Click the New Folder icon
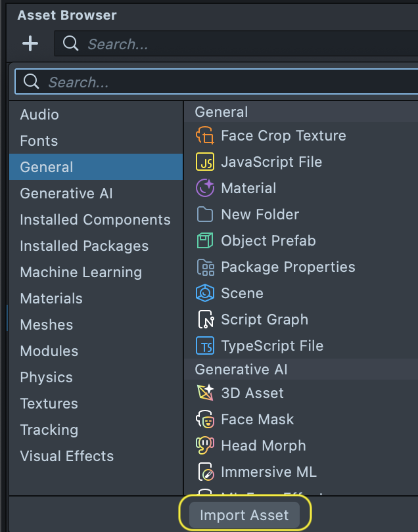Screen dimensions: 418x532 pos(205,215)
